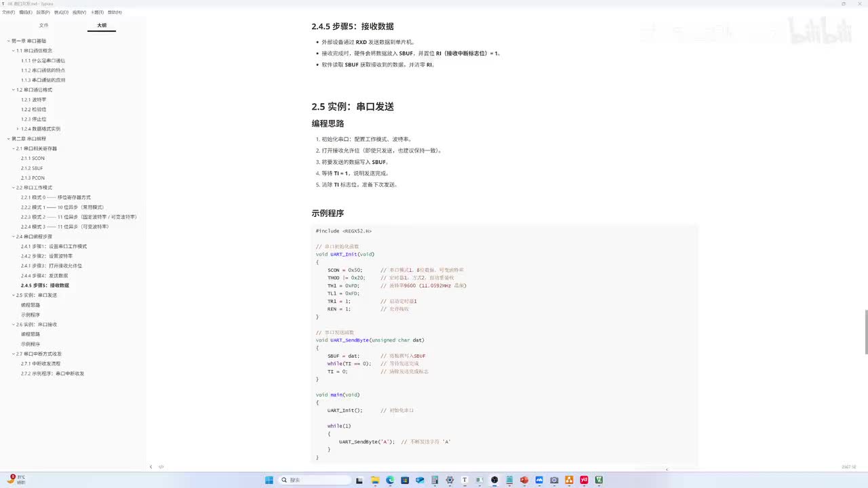Go to 2.4.4 步骤4：发送数据 in outline
The width and height of the screenshot is (868, 488).
tap(45, 275)
